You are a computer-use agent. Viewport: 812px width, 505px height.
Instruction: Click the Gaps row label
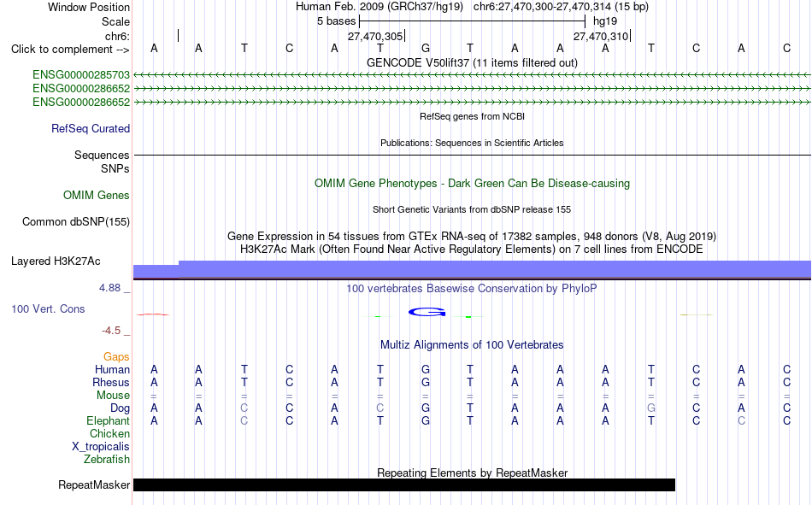[116, 356]
